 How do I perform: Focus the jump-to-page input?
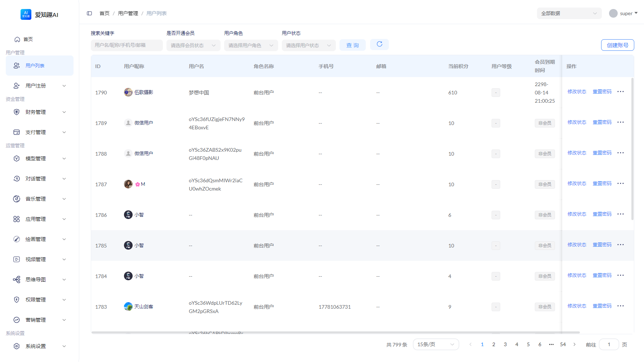[x=609, y=344]
